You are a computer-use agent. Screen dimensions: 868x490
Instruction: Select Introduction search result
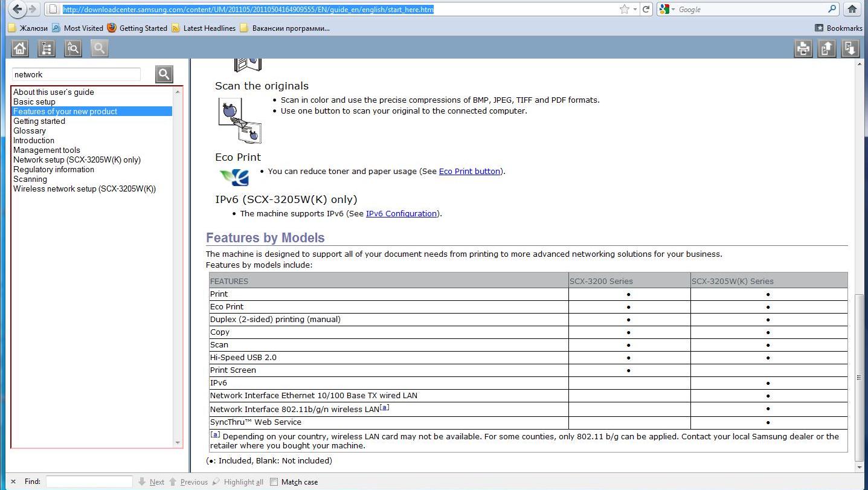point(34,140)
